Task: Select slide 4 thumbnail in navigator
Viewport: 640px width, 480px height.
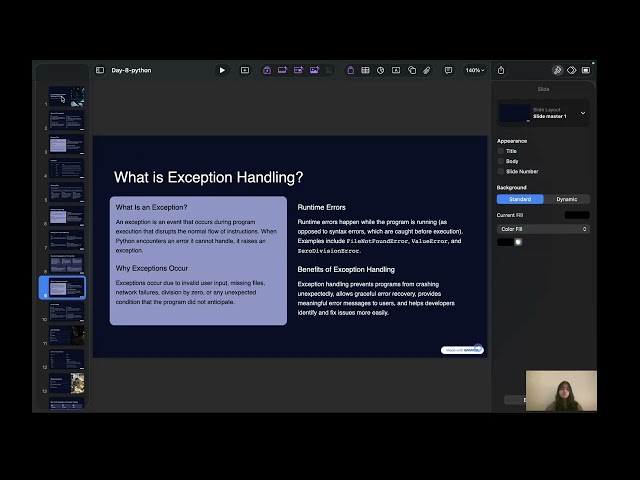Action: (x=67, y=169)
